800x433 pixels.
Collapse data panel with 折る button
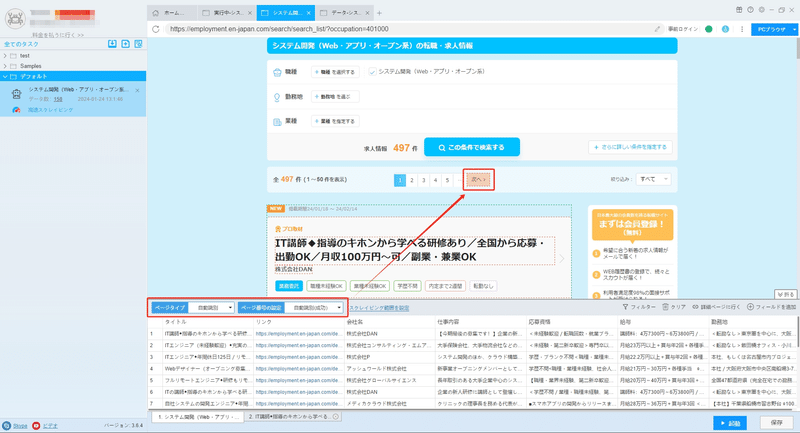(x=786, y=295)
